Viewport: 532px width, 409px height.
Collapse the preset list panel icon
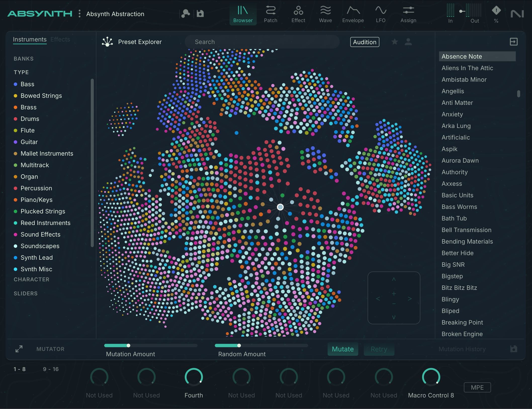(x=513, y=42)
